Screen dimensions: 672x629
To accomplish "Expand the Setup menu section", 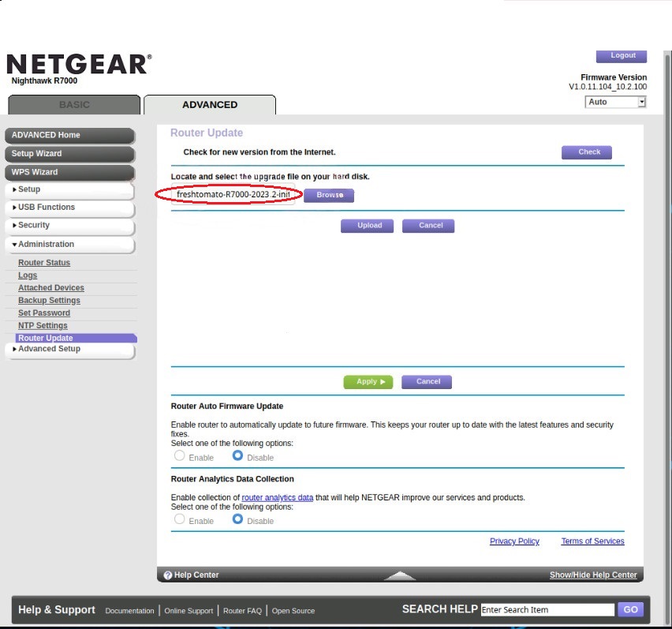I will coord(69,190).
